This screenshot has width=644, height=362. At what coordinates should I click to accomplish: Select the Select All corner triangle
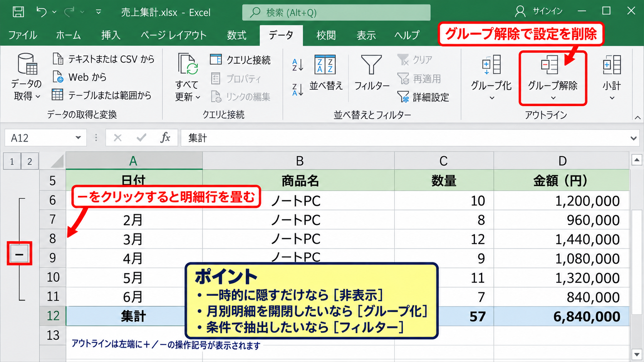[x=57, y=161]
